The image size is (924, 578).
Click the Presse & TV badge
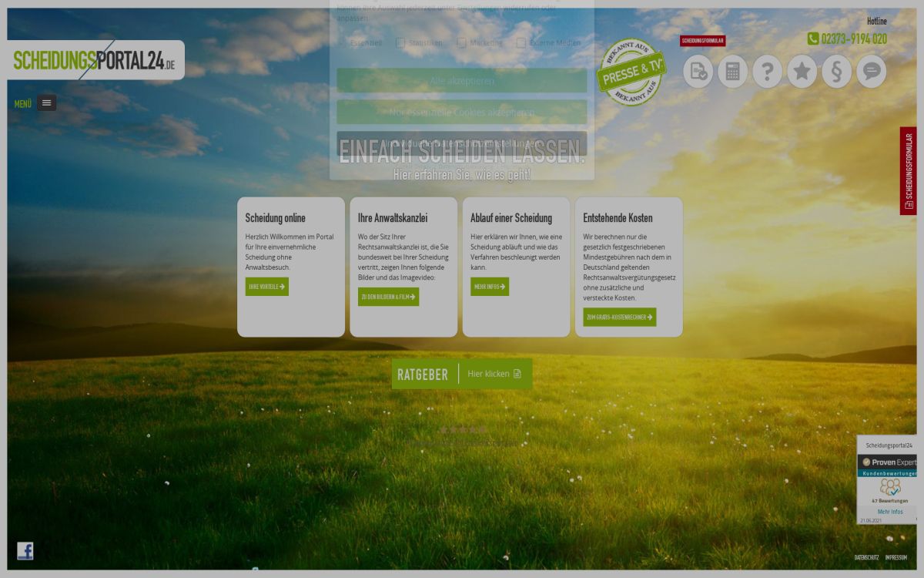(632, 72)
